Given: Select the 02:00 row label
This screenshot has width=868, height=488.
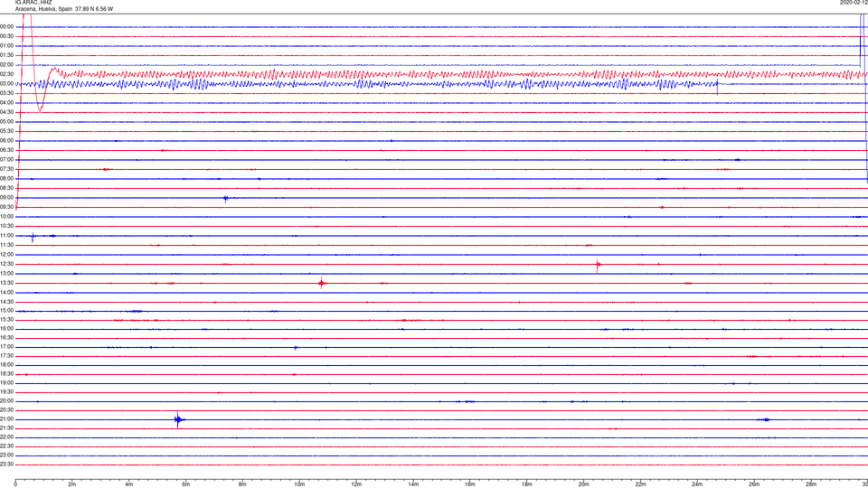Looking at the screenshot, I should click(x=6, y=65).
